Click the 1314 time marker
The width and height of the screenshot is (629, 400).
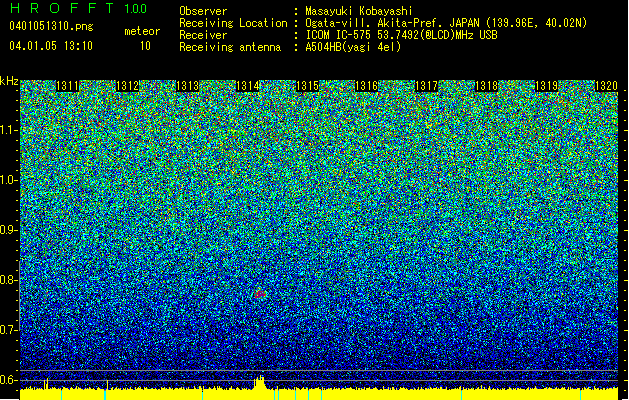tap(248, 86)
